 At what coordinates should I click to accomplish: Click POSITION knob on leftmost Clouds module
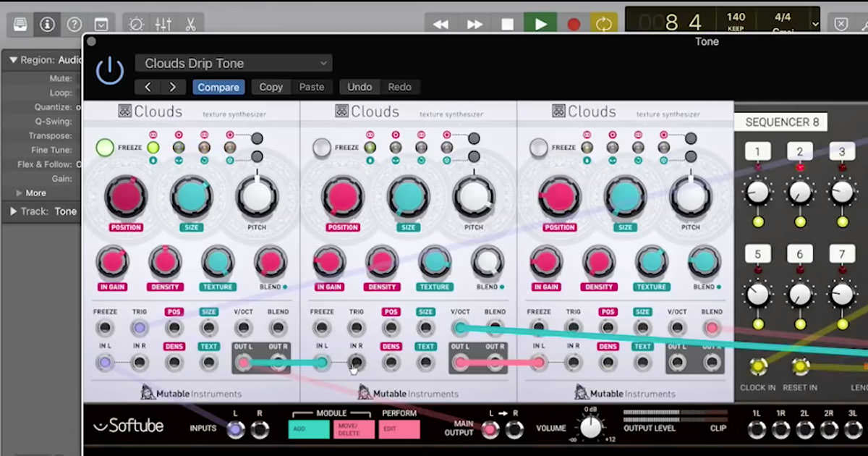pyautogui.click(x=126, y=196)
